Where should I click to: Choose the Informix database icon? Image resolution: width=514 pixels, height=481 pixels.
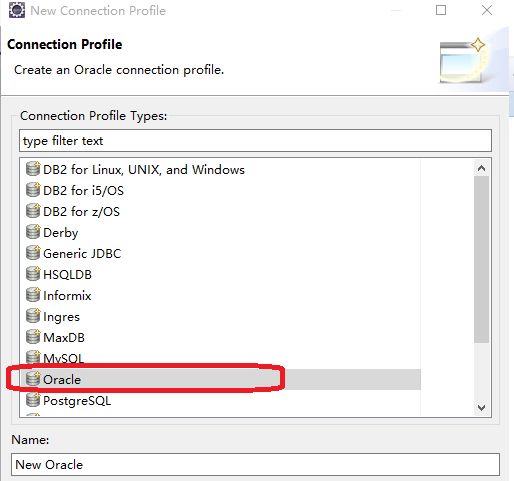[x=33, y=295]
